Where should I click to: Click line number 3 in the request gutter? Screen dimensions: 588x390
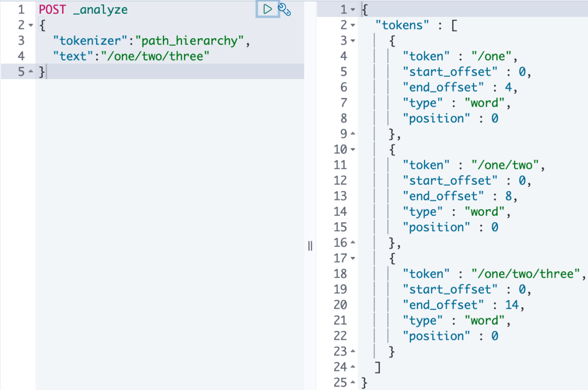(x=21, y=40)
